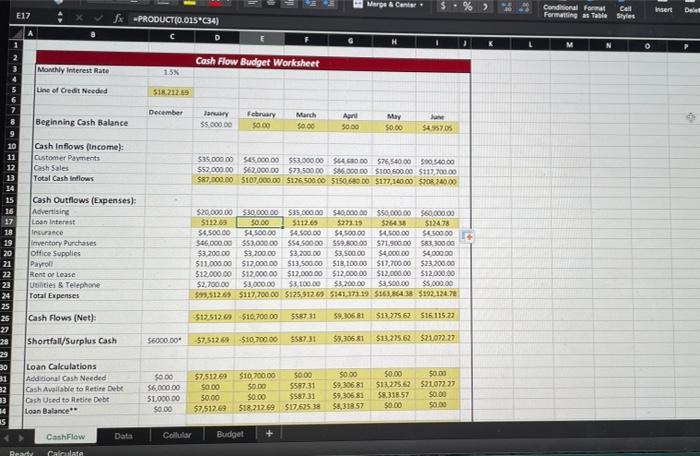700x456 pixels.
Task: Switch to the Budget sheet tab
Action: pos(230,434)
